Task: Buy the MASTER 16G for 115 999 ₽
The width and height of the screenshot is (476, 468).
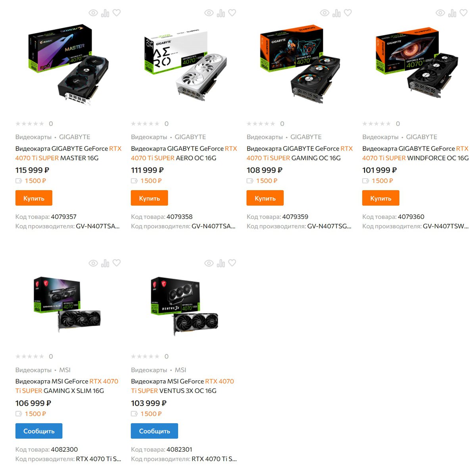Action: click(34, 198)
